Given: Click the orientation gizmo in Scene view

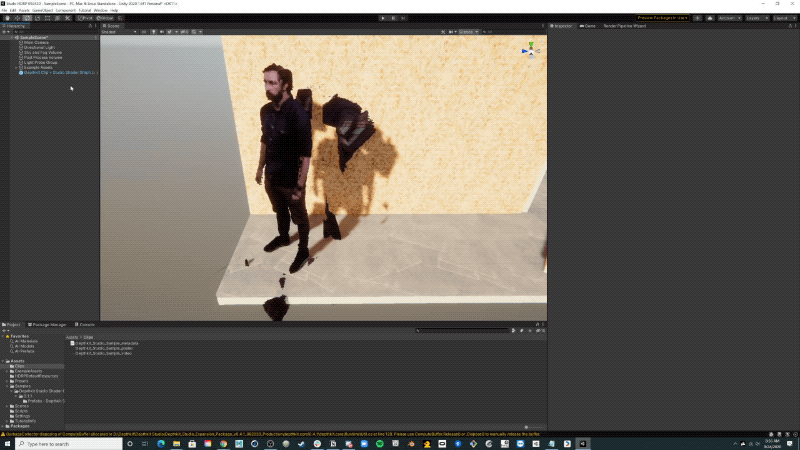Looking at the screenshot, I should tap(531, 51).
